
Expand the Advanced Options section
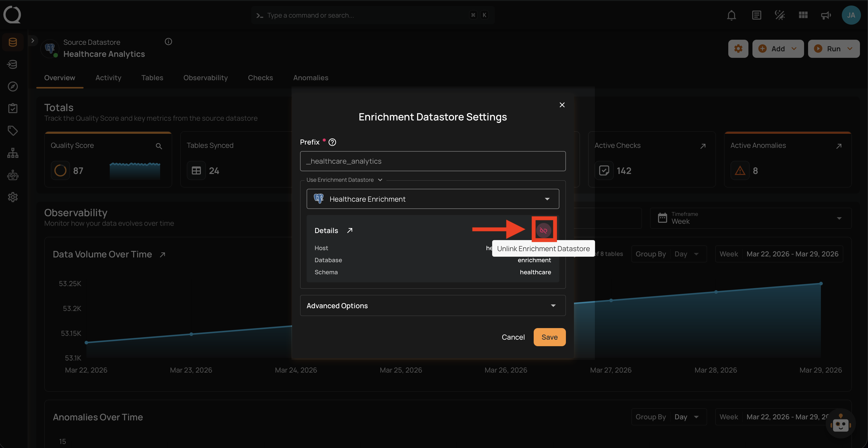point(433,306)
